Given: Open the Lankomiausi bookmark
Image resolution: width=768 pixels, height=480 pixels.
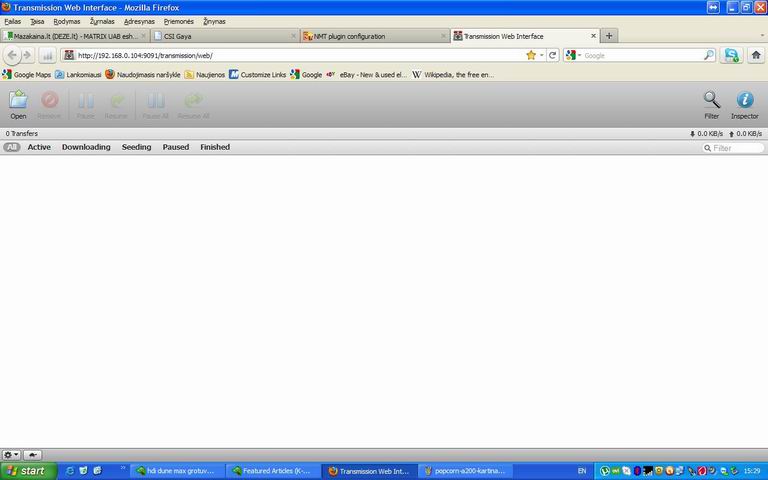Looking at the screenshot, I should (x=78, y=74).
